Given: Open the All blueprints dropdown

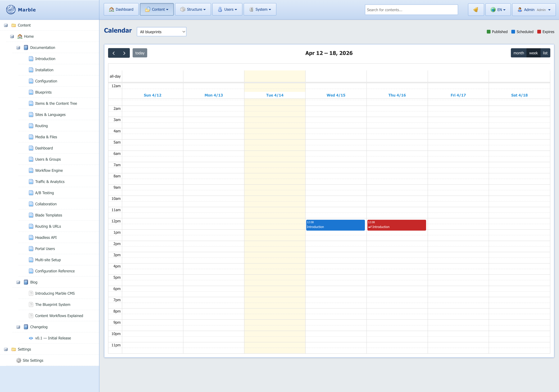Looking at the screenshot, I should tap(162, 32).
